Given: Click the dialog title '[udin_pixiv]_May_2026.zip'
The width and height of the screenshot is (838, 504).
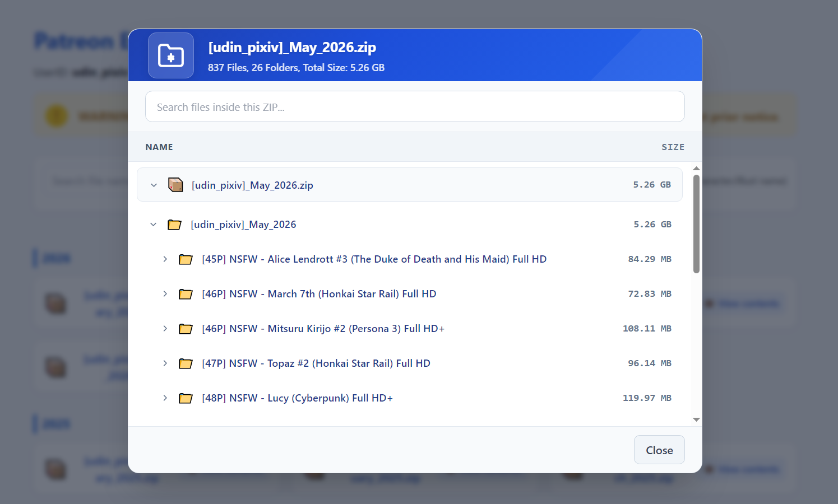Looking at the screenshot, I should (x=292, y=47).
